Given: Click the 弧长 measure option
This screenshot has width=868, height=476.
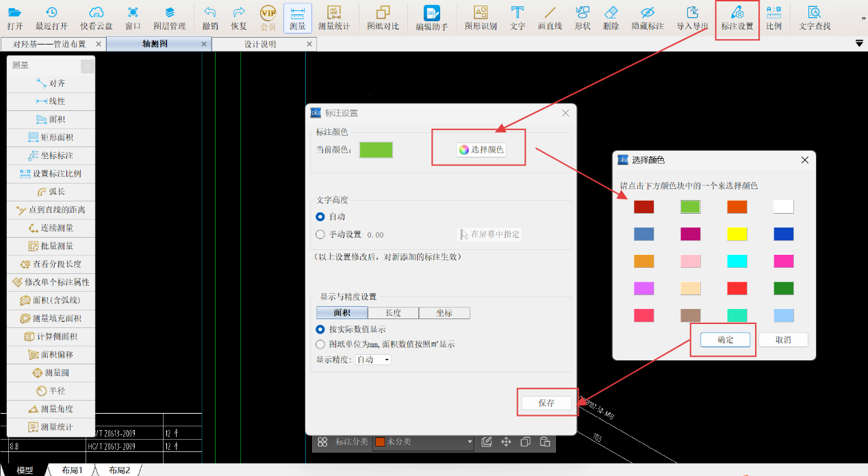Looking at the screenshot, I should click(51, 191).
